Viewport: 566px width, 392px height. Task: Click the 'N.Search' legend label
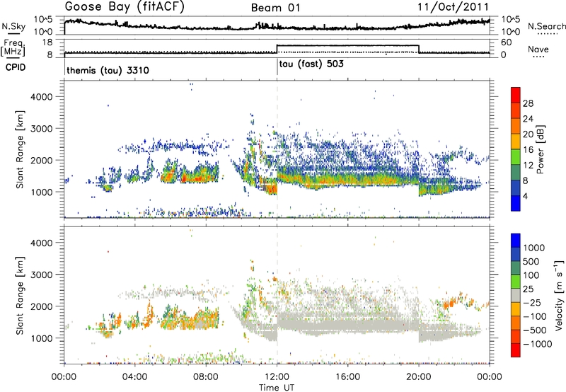(x=546, y=26)
